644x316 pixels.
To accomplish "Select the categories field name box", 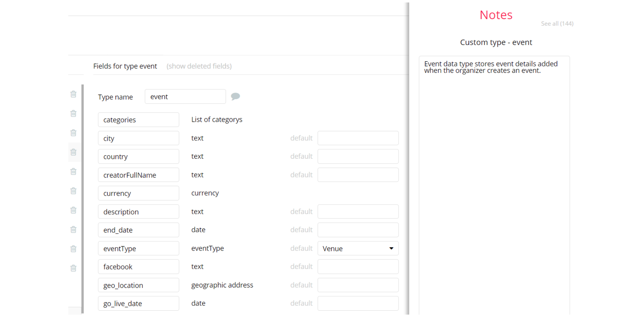I will 138,120.
